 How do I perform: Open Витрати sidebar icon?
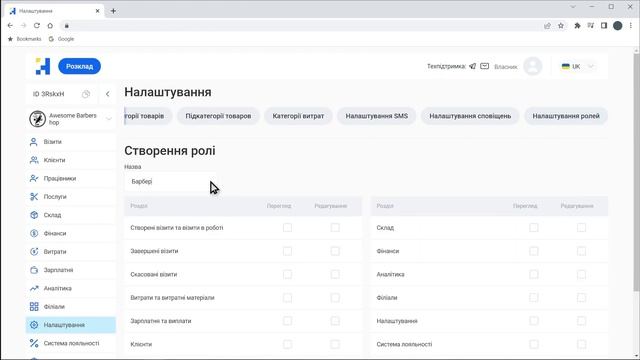(34, 252)
